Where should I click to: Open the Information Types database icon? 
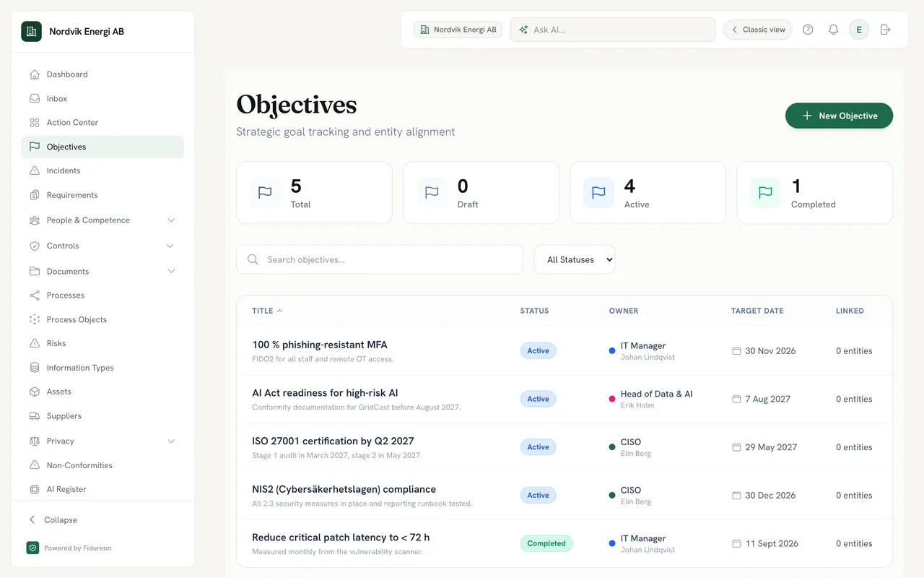pos(34,368)
